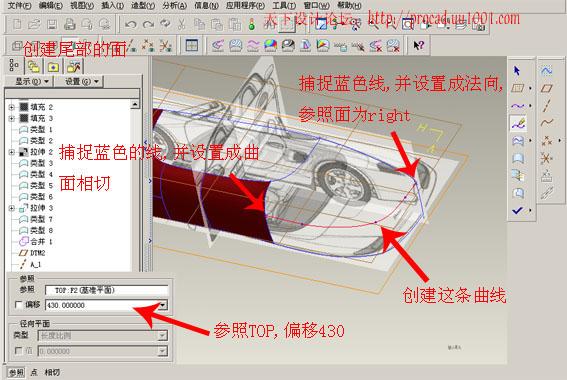Click the help pointer question-mark icon
Viewport: 567px width, 380px height.
419,45
